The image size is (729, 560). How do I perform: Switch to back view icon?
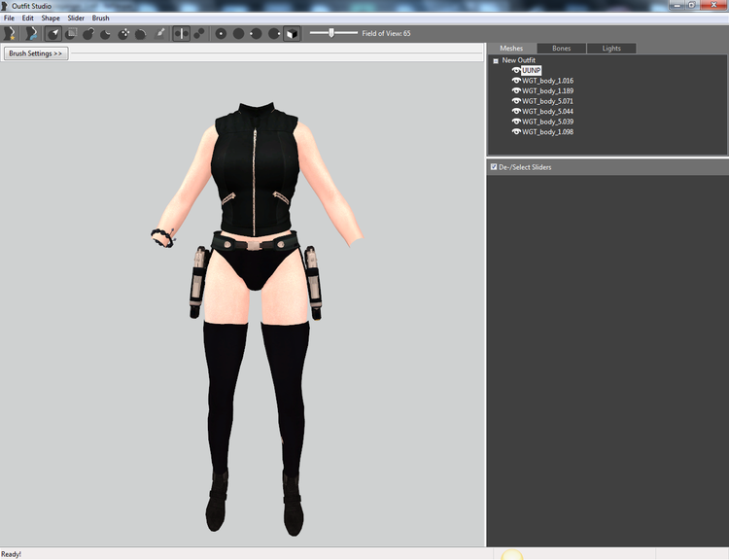pyautogui.click(x=238, y=33)
